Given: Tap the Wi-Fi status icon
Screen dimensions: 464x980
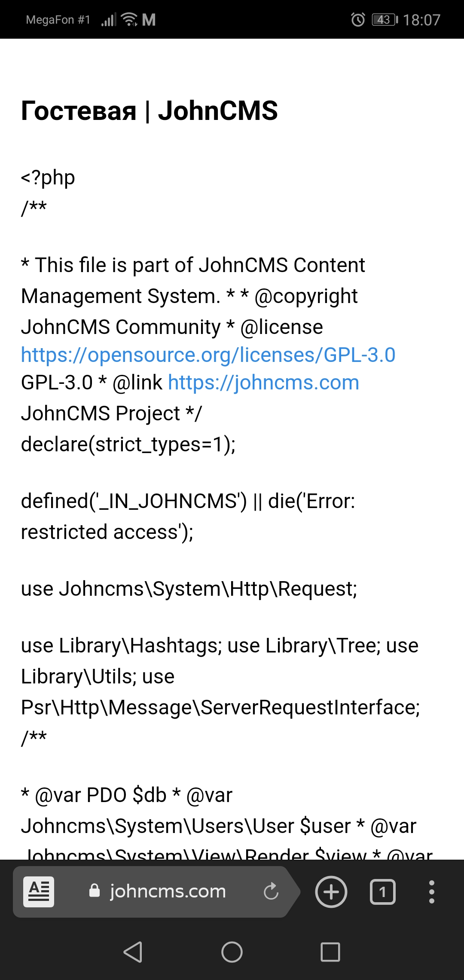Looking at the screenshot, I should point(129,20).
